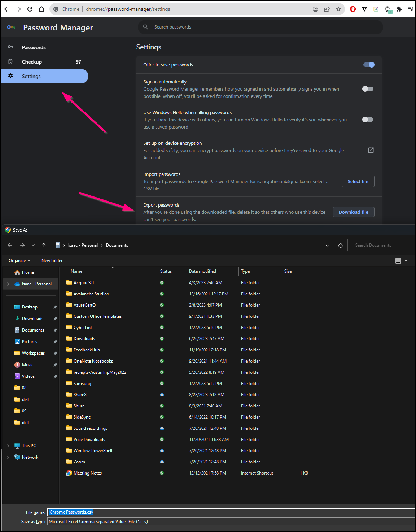
Task: Open the Workspaces folder in sidebar
Action: (x=33, y=353)
